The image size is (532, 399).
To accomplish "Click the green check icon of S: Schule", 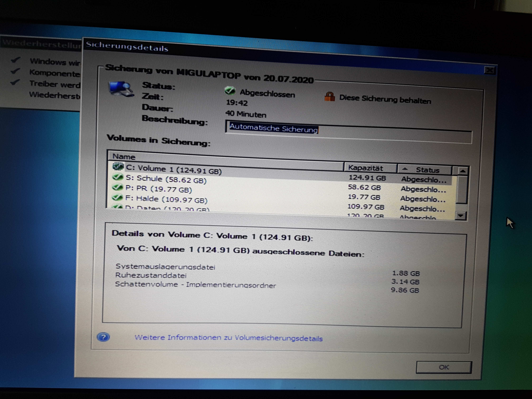I will pyautogui.click(x=118, y=177).
